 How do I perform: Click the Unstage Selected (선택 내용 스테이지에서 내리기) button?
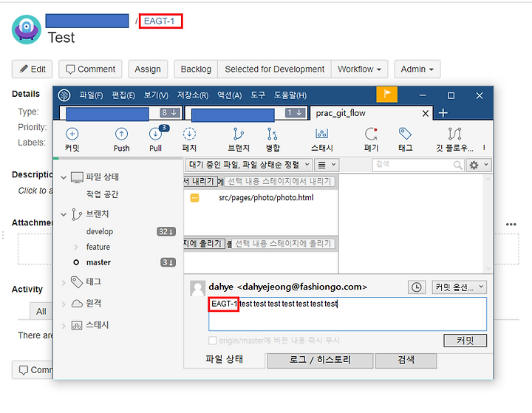point(279,182)
